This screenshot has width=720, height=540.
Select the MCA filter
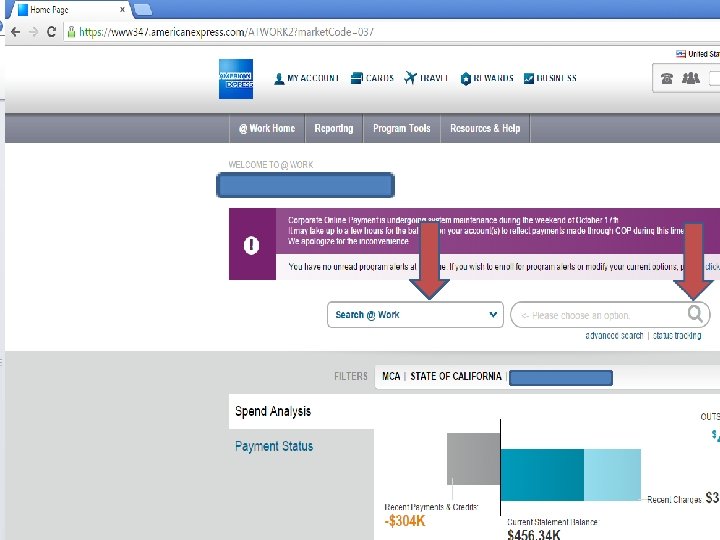391,377
